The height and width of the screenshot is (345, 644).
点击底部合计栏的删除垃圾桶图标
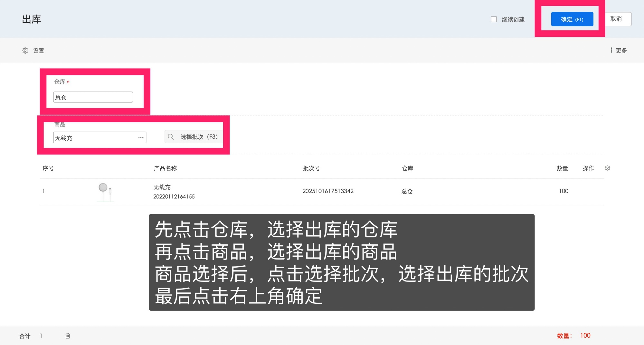click(68, 336)
